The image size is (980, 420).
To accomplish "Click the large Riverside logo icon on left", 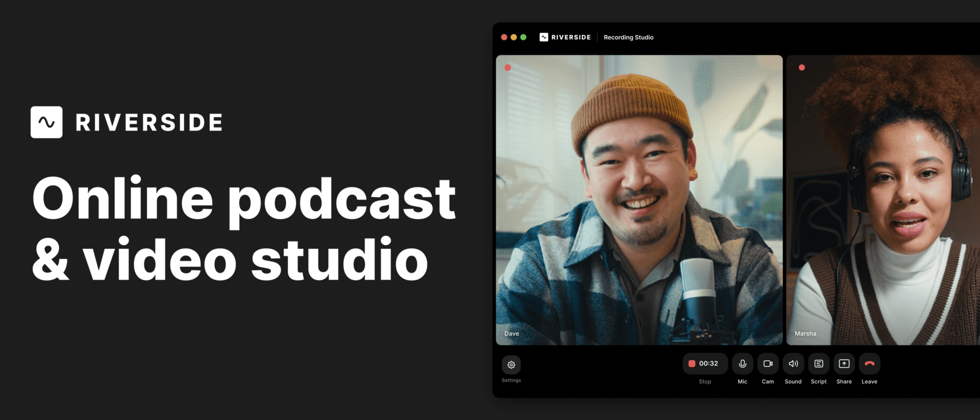I will pyautogui.click(x=46, y=122).
